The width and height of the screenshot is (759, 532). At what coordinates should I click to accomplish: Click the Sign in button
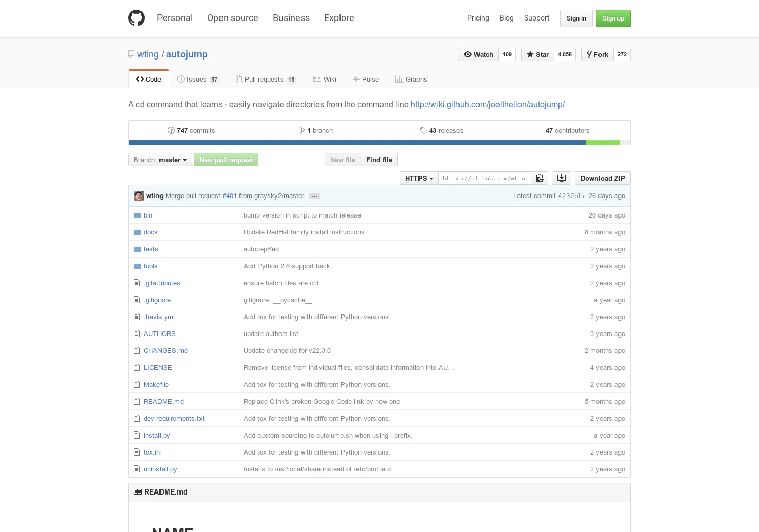[x=576, y=18]
